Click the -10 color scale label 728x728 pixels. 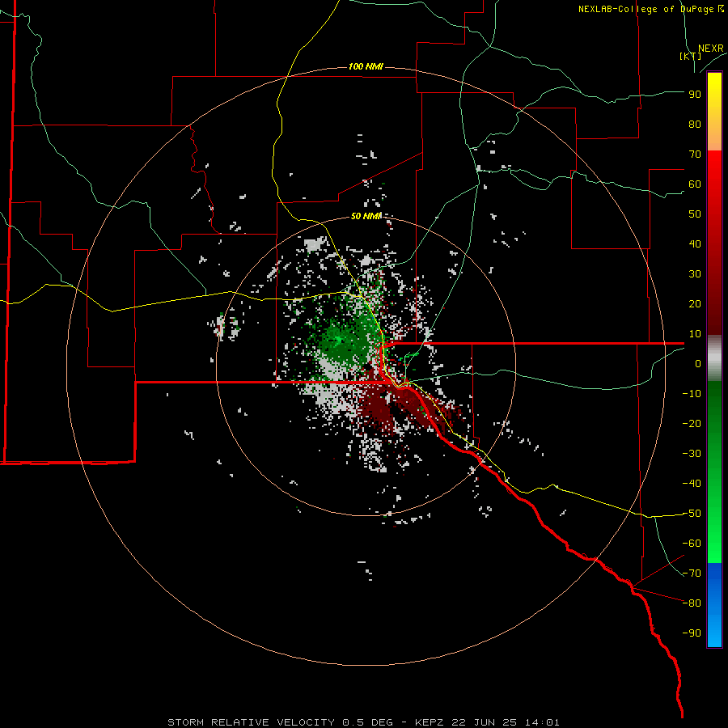click(692, 394)
